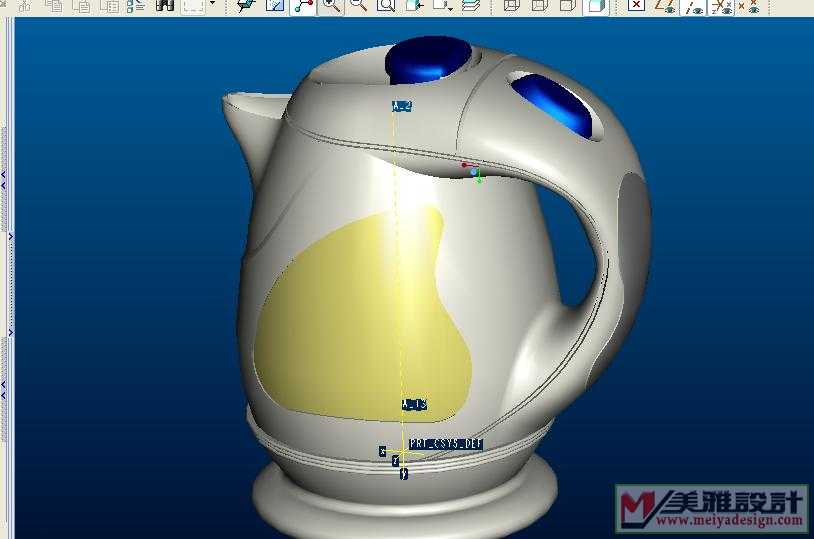814x539 pixels.
Task: Switch to Hidden Line display style
Action: pos(540,5)
